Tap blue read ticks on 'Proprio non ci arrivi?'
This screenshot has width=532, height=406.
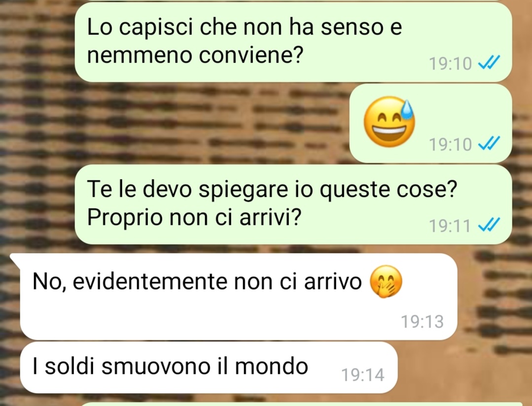point(489,224)
